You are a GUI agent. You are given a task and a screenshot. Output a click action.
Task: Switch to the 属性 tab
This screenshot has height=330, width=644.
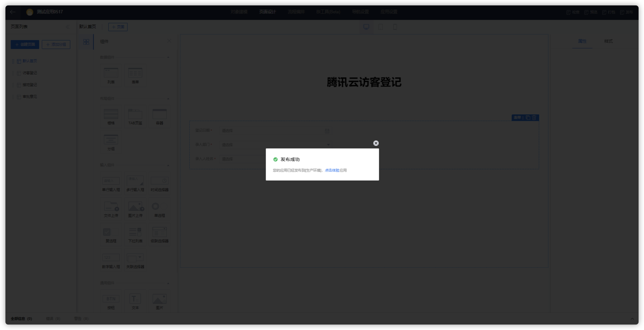point(582,41)
